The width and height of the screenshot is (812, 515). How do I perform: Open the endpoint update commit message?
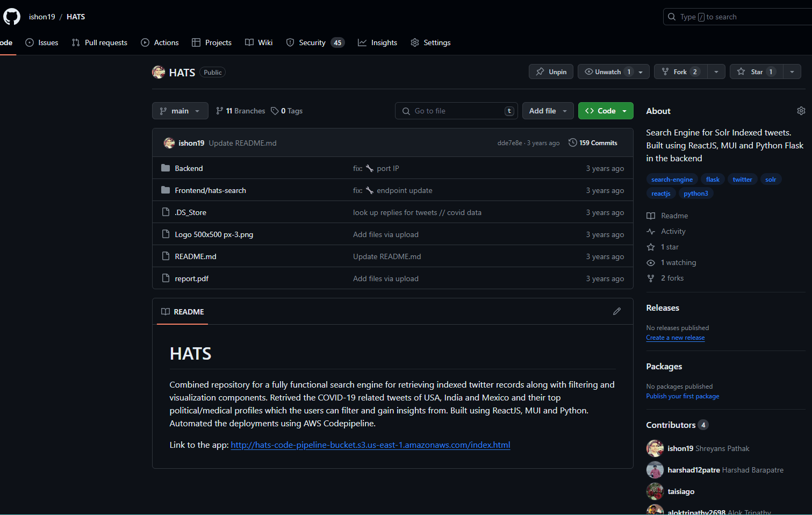[392, 190]
